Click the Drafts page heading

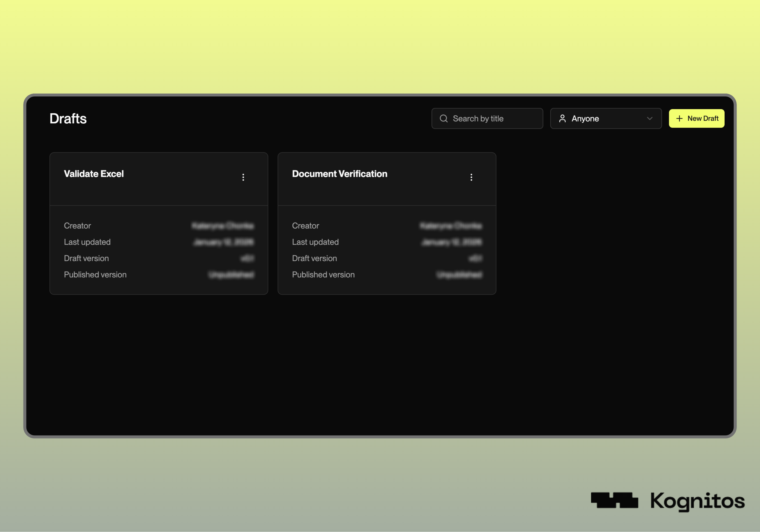click(x=68, y=119)
